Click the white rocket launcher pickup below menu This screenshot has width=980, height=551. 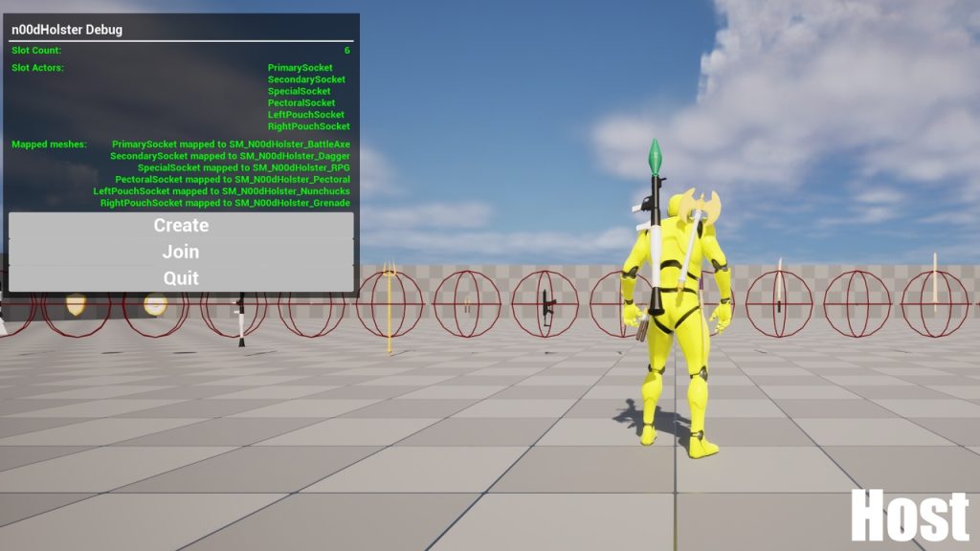coord(240,318)
